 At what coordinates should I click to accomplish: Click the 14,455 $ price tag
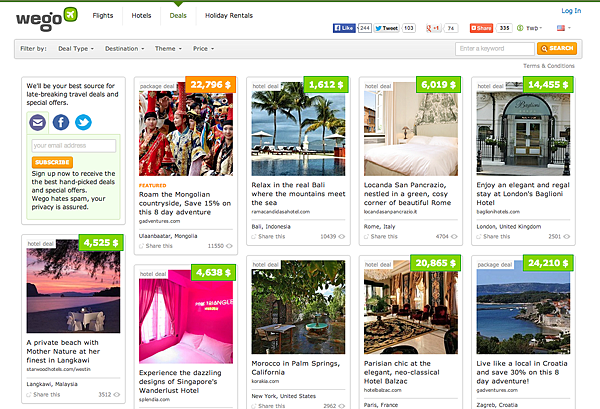coord(548,85)
